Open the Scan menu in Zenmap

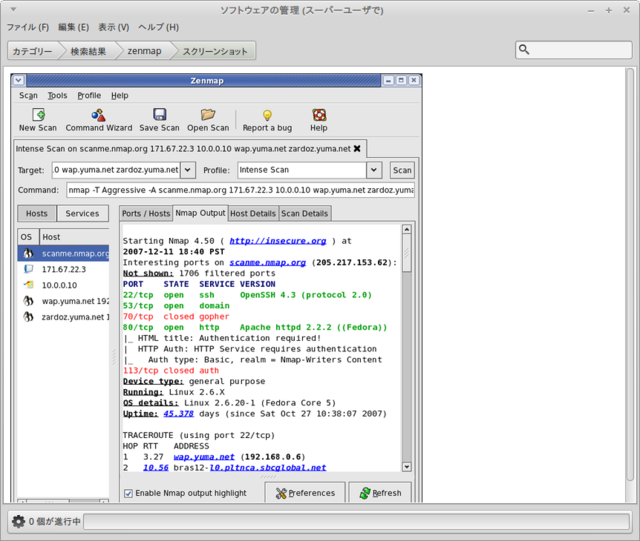(x=28, y=96)
